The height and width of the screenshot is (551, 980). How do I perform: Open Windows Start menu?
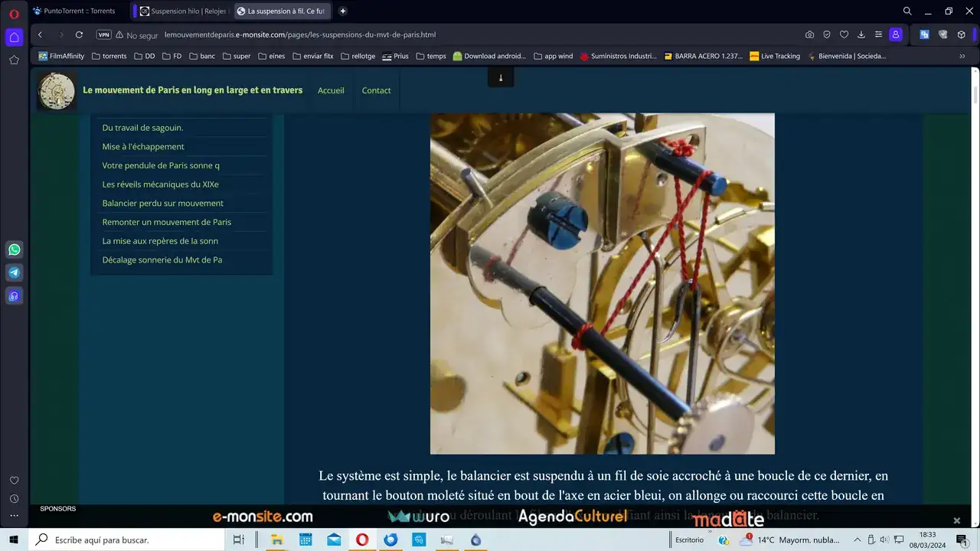click(x=14, y=540)
